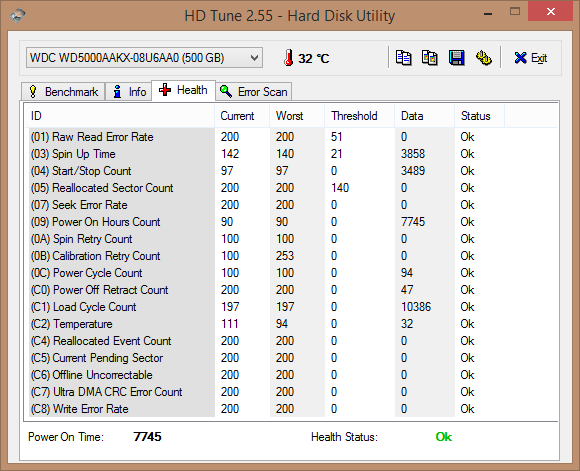Switch to the Benchmark tab
580x471 pixels.
coord(63,91)
